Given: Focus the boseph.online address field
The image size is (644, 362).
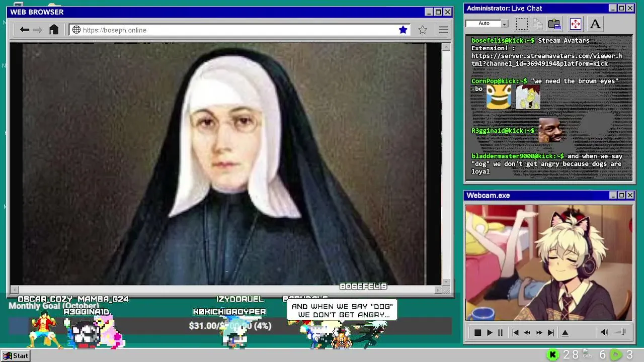Looking at the screenshot, I should (x=239, y=30).
